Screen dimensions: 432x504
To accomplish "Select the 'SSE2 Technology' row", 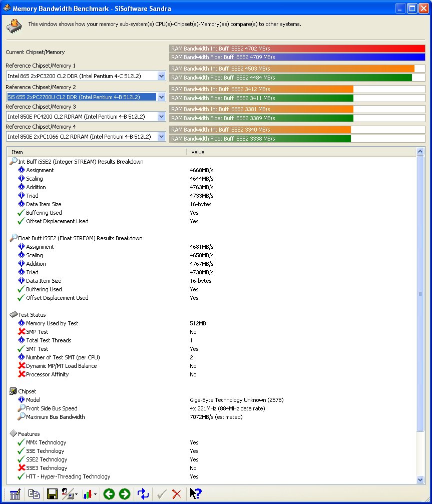I will 211,459.
